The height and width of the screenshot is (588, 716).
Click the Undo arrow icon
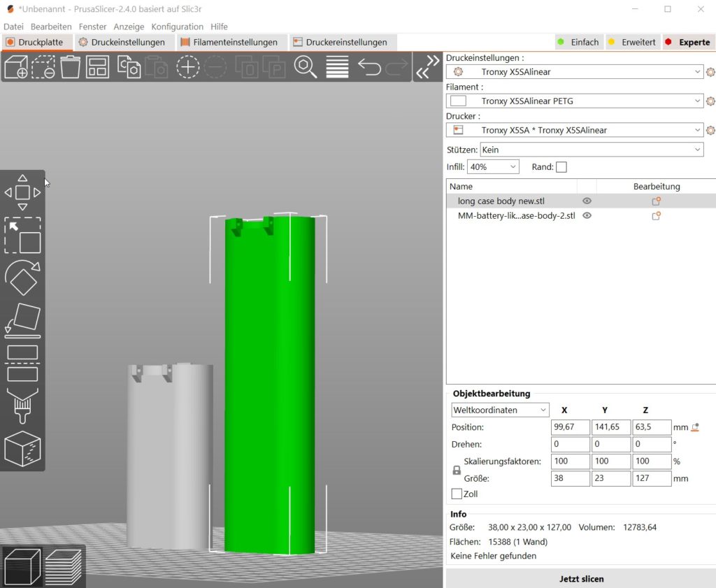[x=369, y=66]
